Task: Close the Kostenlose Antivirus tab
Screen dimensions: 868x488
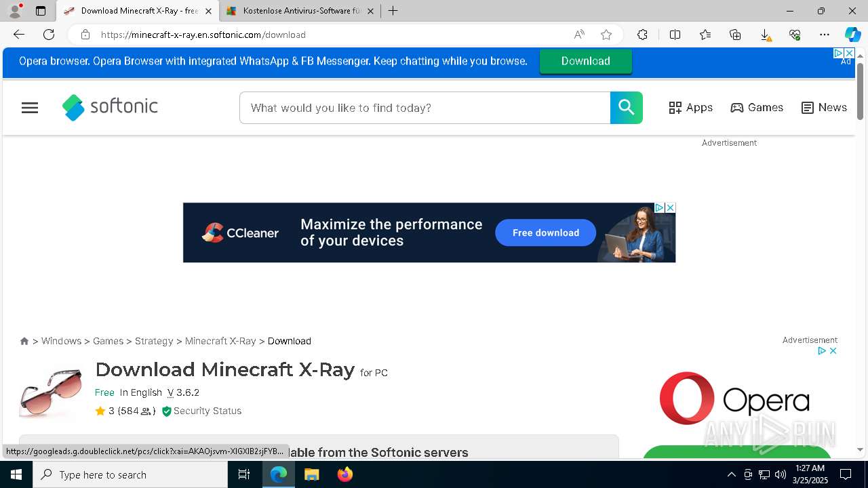Action: [370, 11]
